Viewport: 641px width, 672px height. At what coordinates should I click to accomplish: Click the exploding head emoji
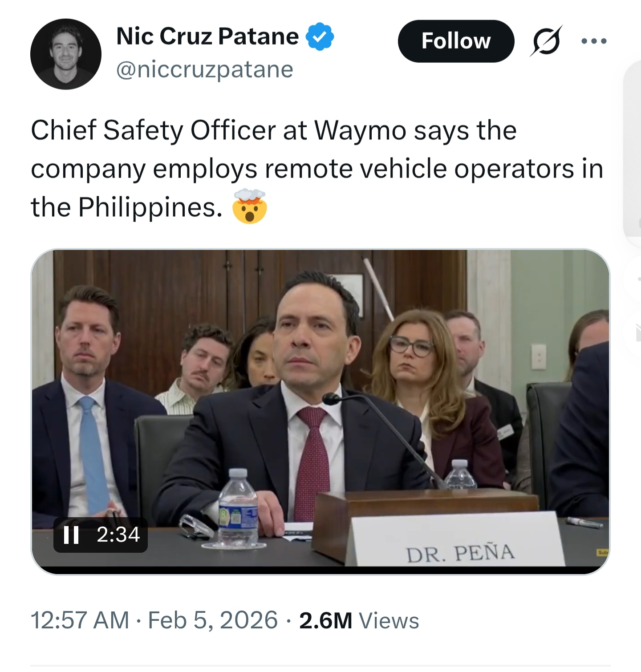[249, 206]
